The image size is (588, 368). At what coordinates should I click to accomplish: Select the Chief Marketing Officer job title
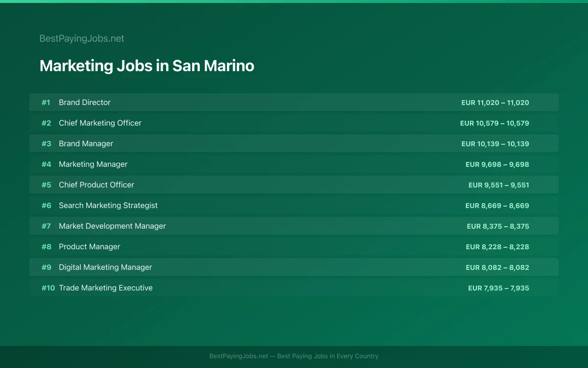click(x=100, y=123)
